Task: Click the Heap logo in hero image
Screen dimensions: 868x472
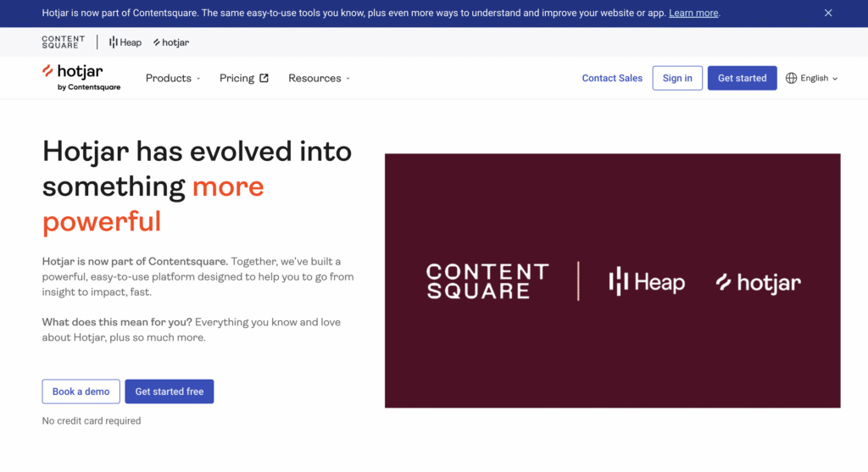Action: click(647, 282)
